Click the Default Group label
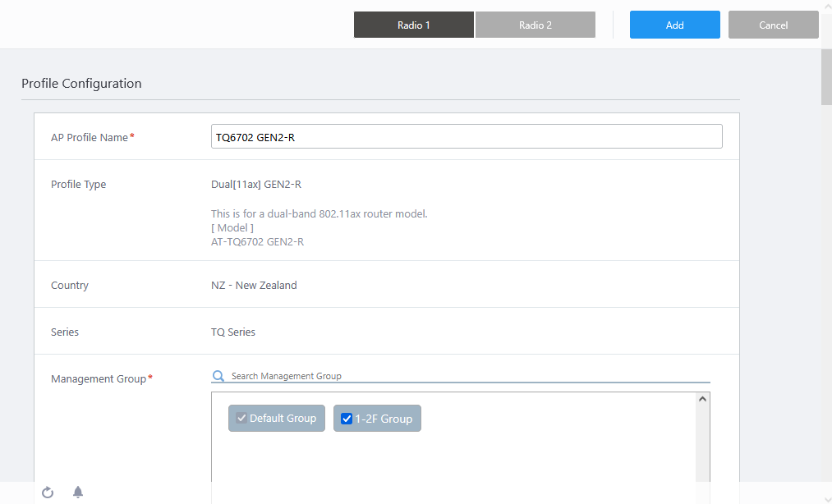 (x=283, y=419)
